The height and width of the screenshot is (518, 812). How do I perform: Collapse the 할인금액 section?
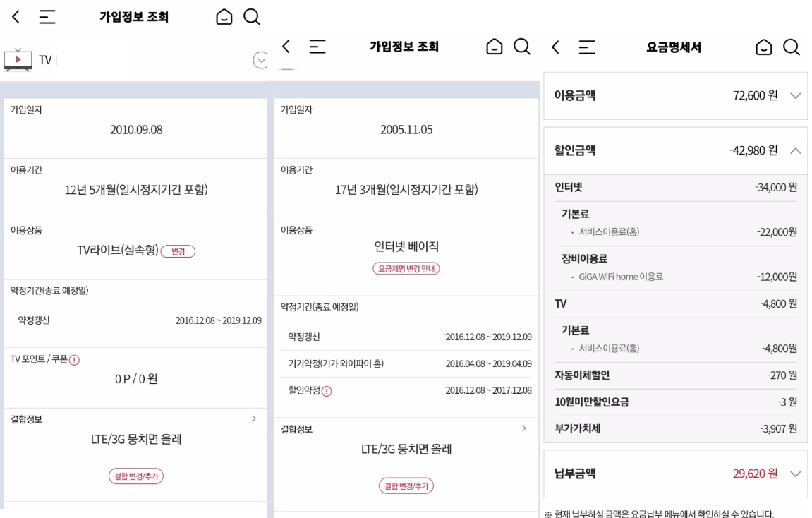[795, 151]
